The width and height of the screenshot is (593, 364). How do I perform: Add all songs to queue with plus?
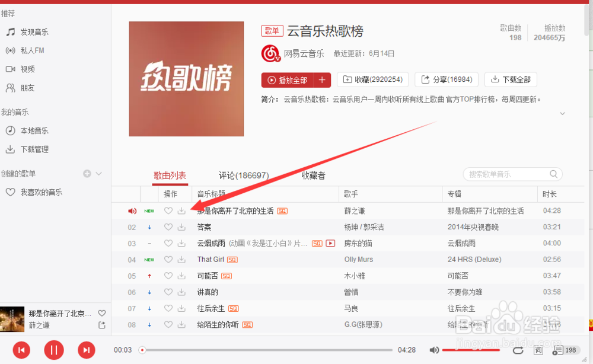322,80
